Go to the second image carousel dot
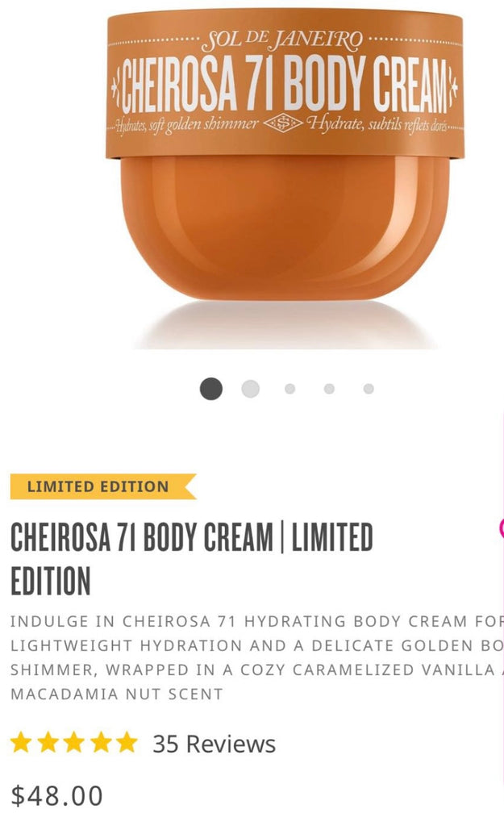Screen dimensions: 504x826 click(250, 389)
